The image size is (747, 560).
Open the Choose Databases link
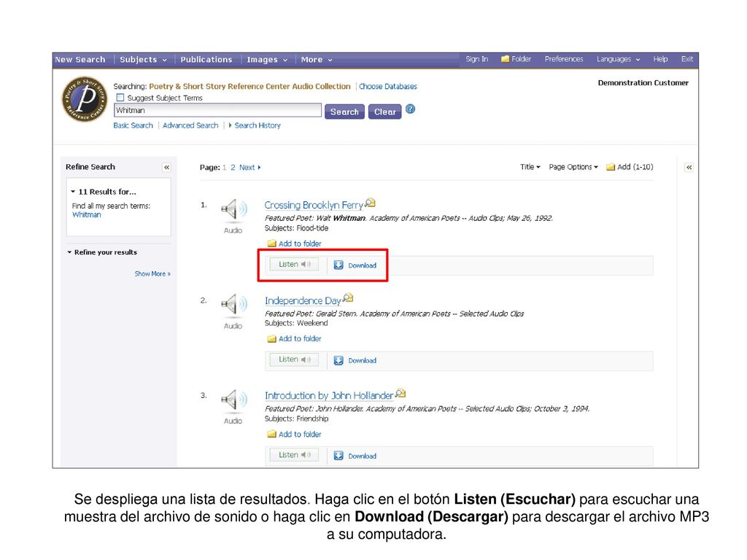click(388, 86)
